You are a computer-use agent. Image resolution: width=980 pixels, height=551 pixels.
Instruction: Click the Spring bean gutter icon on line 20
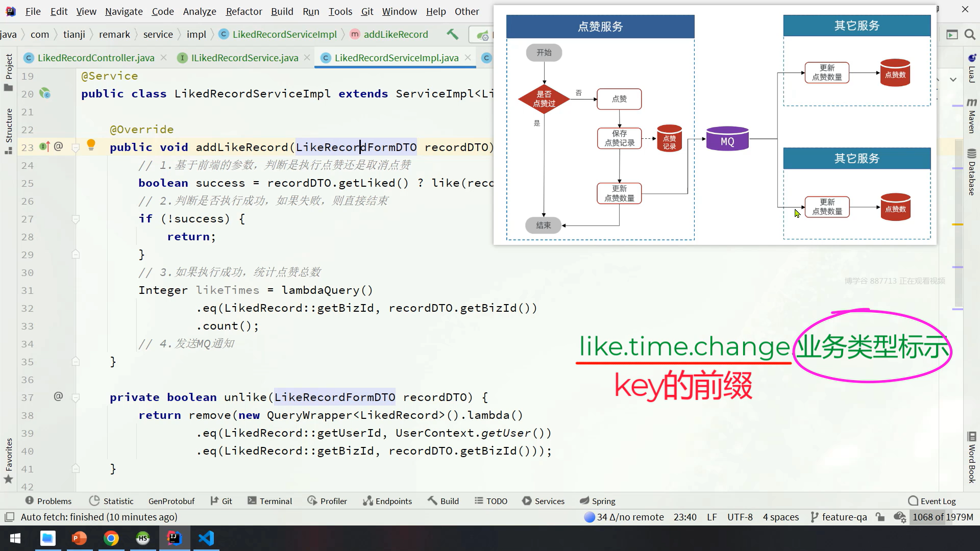coord(45,93)
